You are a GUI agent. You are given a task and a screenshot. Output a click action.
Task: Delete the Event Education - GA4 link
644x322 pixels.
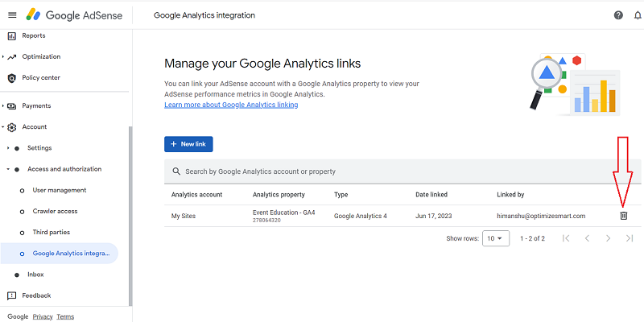tap(623, 216)
